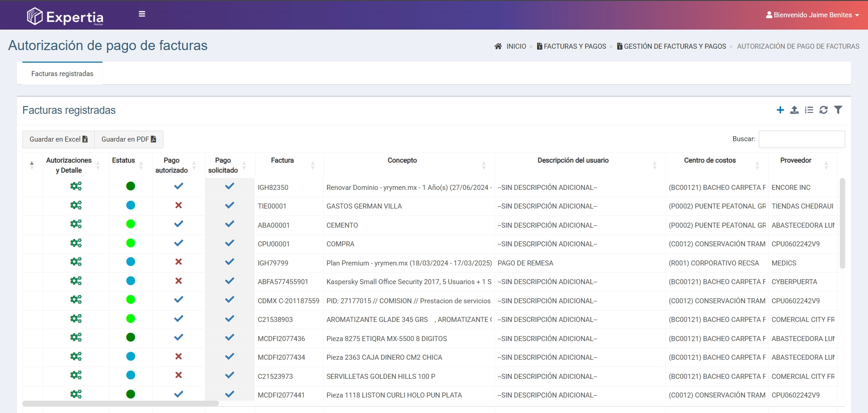Click Guardar en PDF button

(x=129, y=139)
